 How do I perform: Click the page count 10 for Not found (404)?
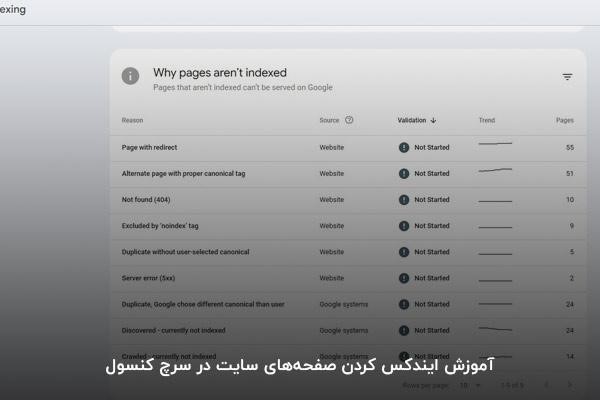[x=570, y=200]
